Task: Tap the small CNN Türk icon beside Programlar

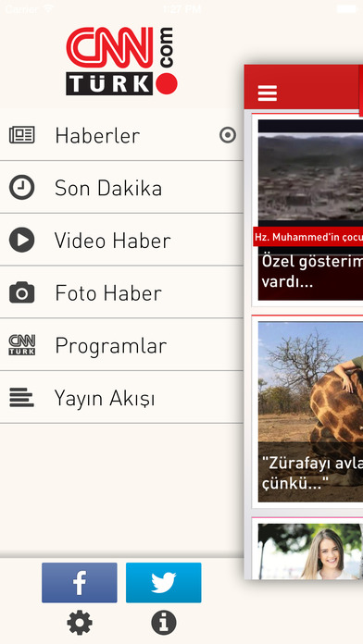Action: tap(22, 344)
